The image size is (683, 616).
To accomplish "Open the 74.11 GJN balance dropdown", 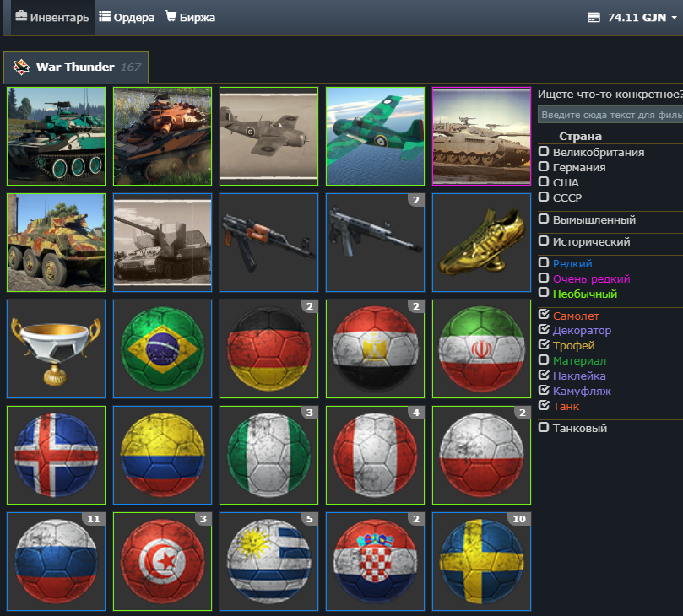I will pyautogui.click(x=632, y=17).
